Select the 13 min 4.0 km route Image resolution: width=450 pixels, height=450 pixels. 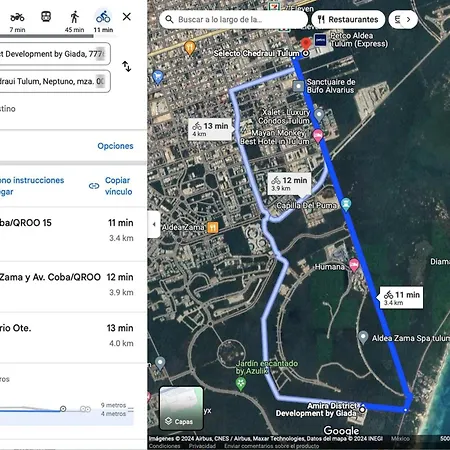[67, 335]
